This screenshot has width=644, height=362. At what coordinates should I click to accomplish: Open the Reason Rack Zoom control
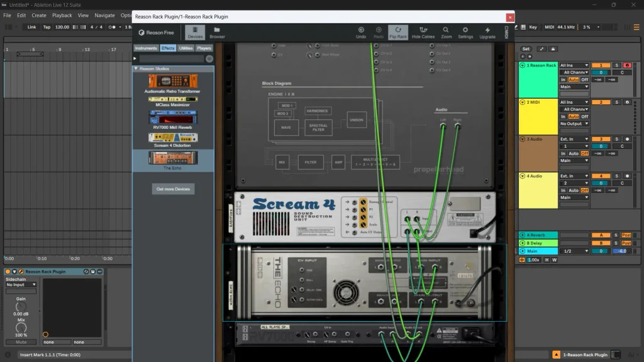click(x=446, y=33)
